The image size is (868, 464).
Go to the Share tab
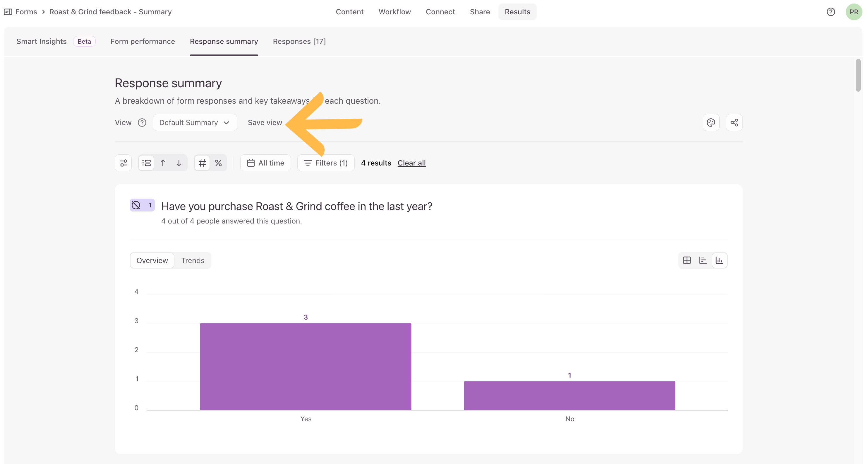[x=480, y=12]
